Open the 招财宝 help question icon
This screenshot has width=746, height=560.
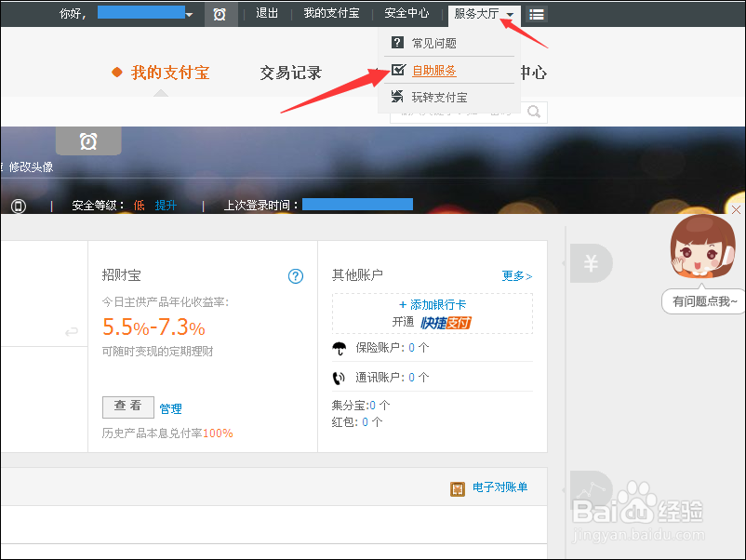point(296,276)
